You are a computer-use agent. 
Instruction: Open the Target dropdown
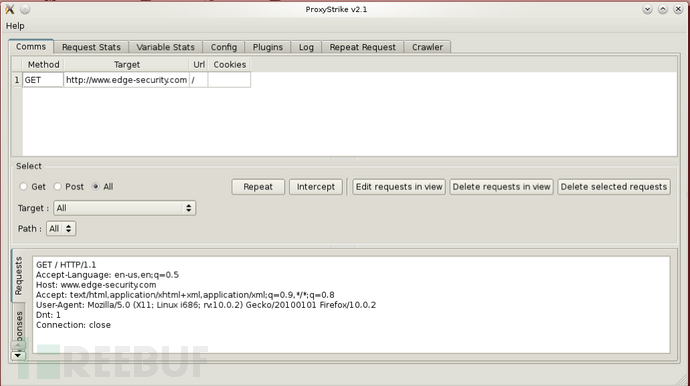tap(125, 208)
